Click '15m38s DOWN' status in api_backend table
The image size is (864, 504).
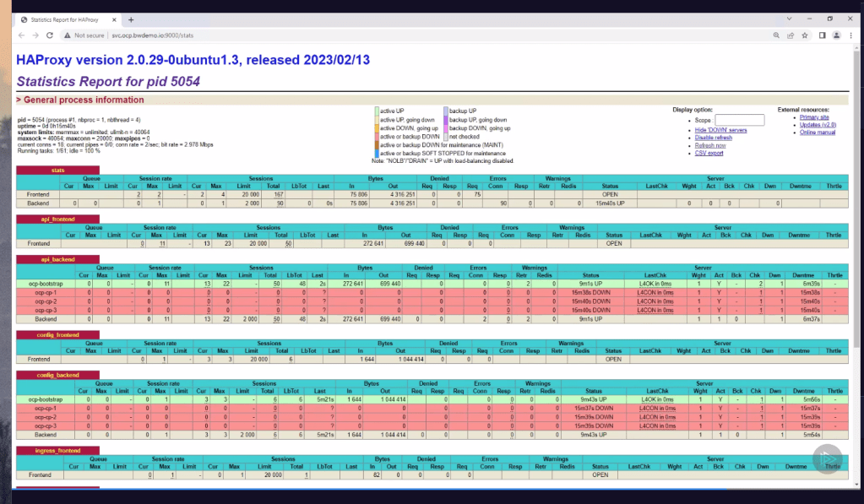pos(590,292)
